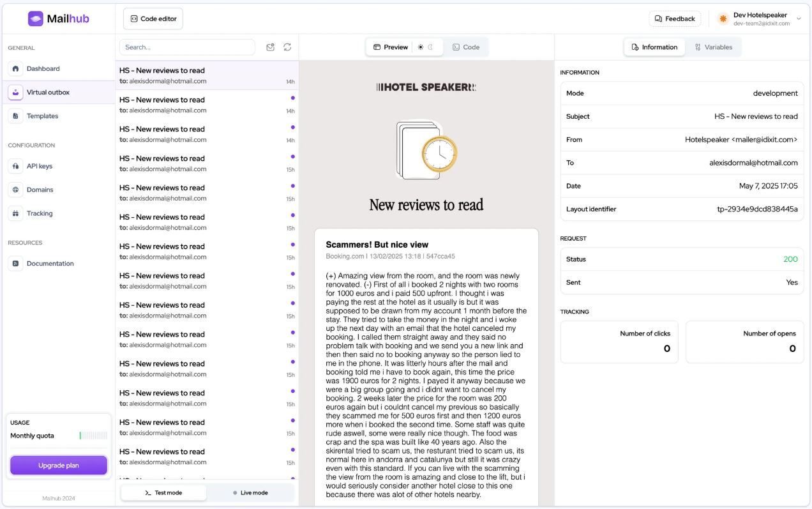Select Test mode toggle
Viewport: 812px width, 509px height.
coord(163,492)
